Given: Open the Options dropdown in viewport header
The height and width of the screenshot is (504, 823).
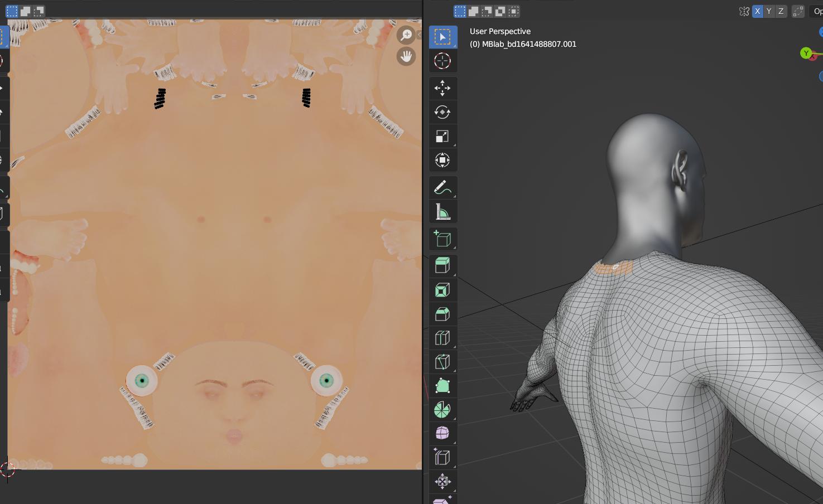Looking at the screenshot, I should (x=816, y=11).
